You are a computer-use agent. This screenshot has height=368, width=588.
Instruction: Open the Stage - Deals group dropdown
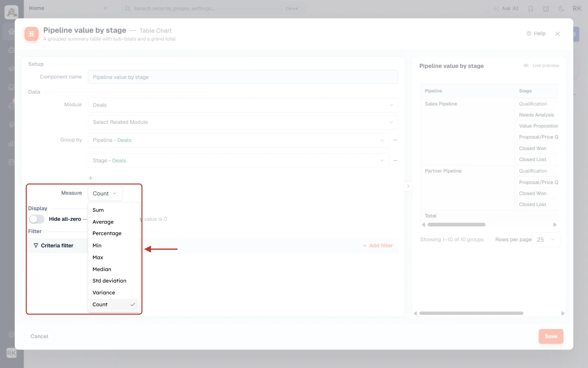click(x=238, y=161)
